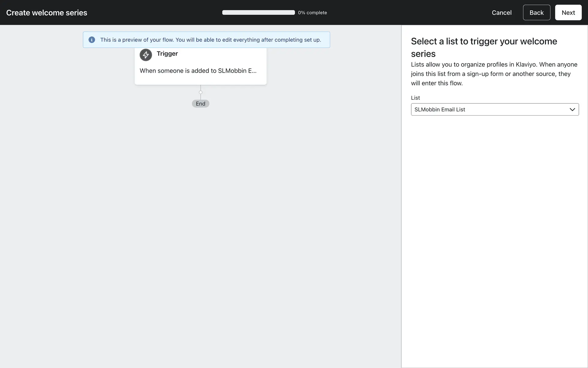Open the SLMobbin Email List dropdown

pyautogui.click(x=490, y=109)
